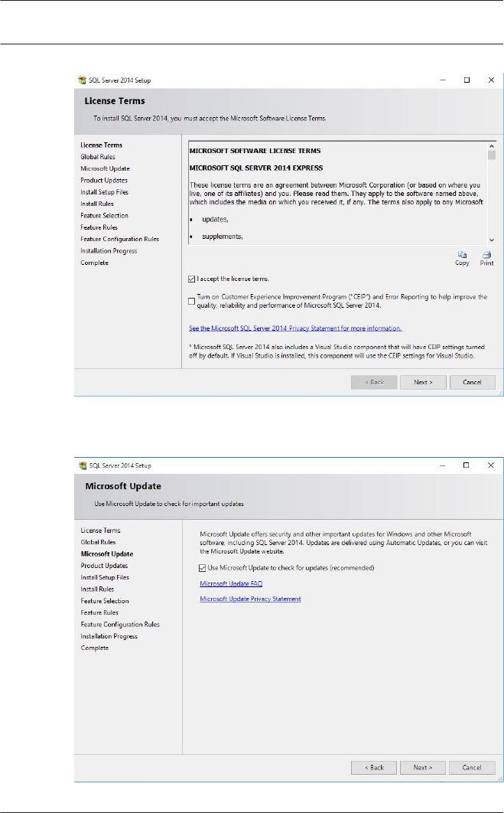Select 'Feature Configuration Rules' in License Terms window sidebar

pos(119,239)
